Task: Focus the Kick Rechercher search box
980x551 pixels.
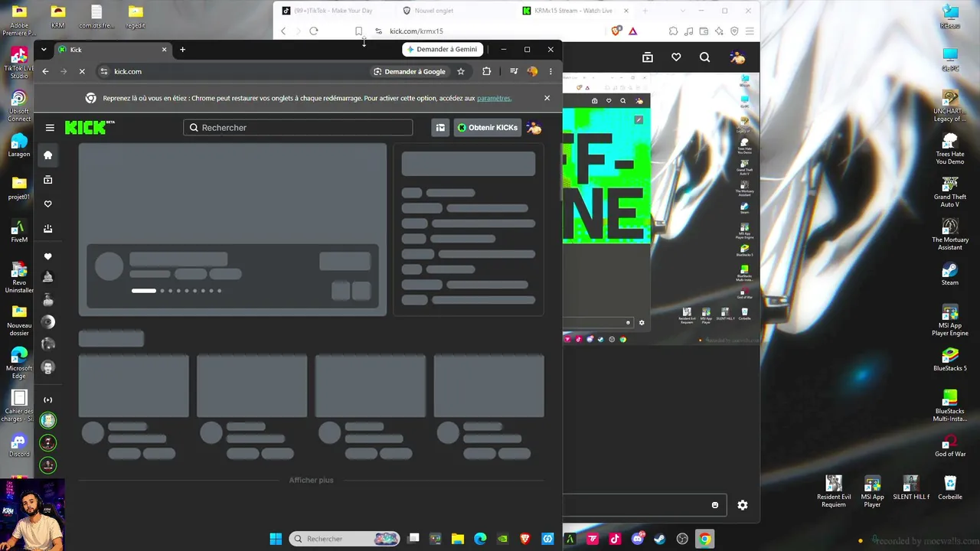Action: (x=298, y=128)
